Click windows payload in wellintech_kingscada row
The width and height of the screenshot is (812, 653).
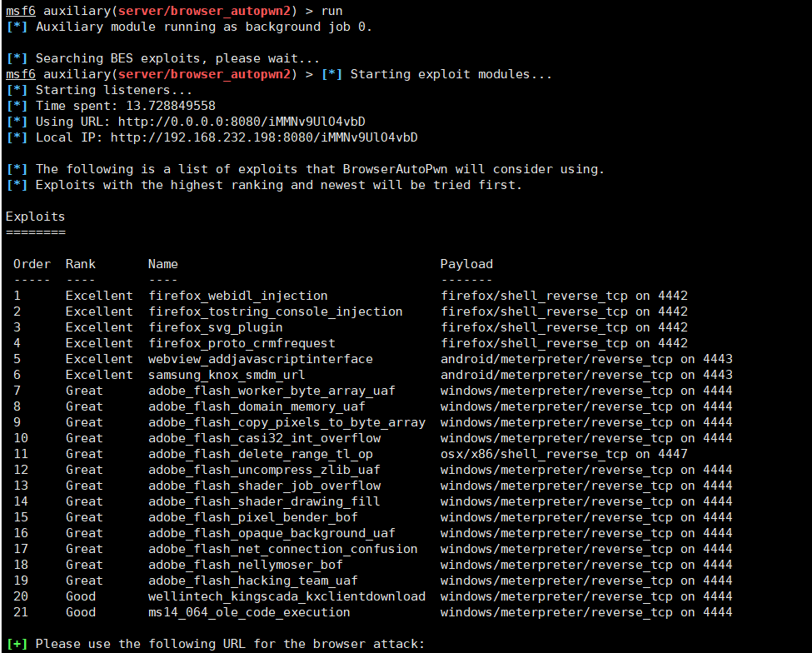[x=586, y=596]
